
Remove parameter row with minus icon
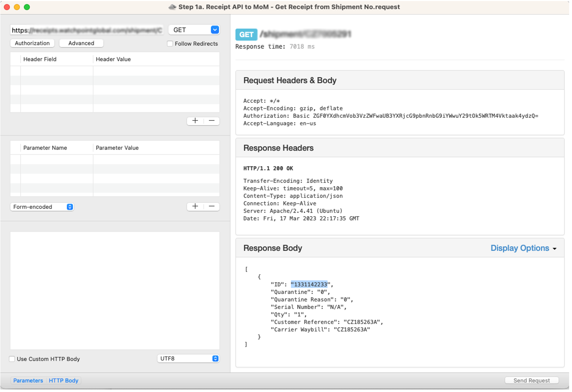point(212,207)
